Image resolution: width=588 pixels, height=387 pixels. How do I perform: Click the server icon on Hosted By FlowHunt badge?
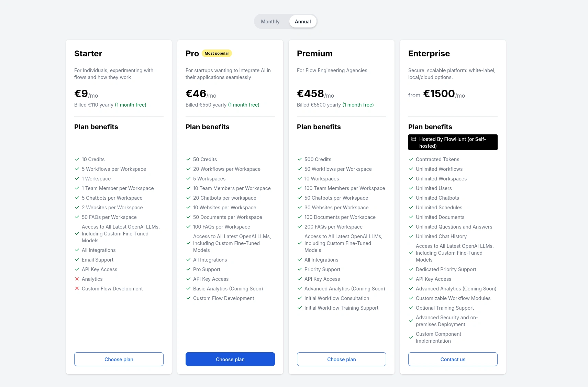click(x=413, y=139)
